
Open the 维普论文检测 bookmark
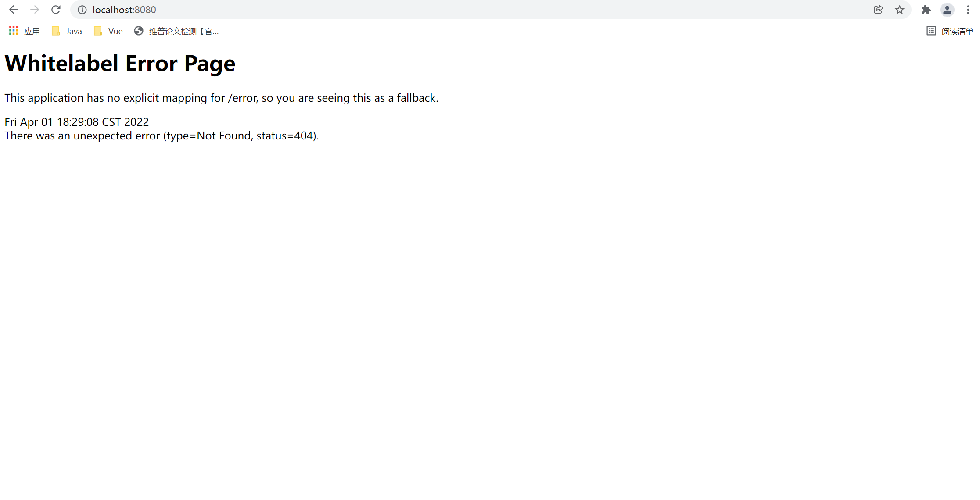click(176, 31)
